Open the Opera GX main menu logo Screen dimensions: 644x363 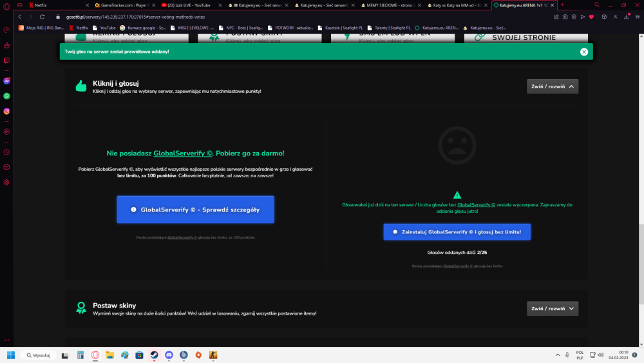(6, 6)
